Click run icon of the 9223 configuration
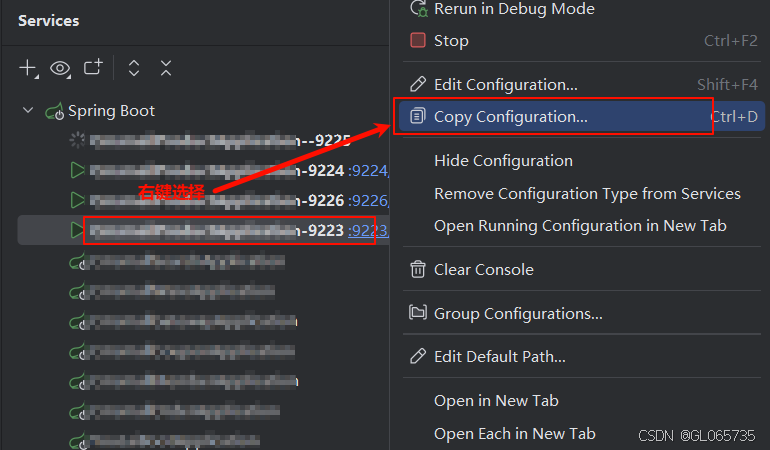 pos(77,230)
